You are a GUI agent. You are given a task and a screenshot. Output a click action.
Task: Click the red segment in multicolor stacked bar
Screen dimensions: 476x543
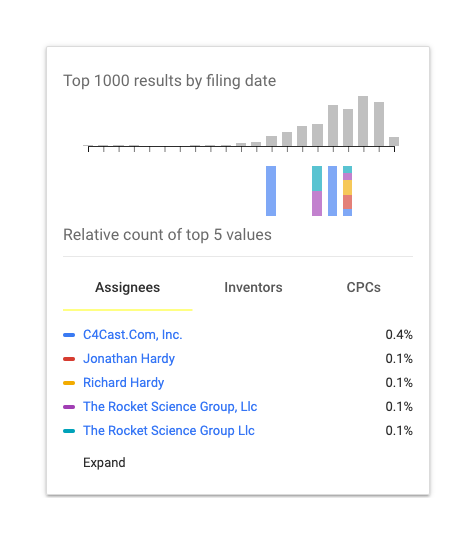coord(348,202)
